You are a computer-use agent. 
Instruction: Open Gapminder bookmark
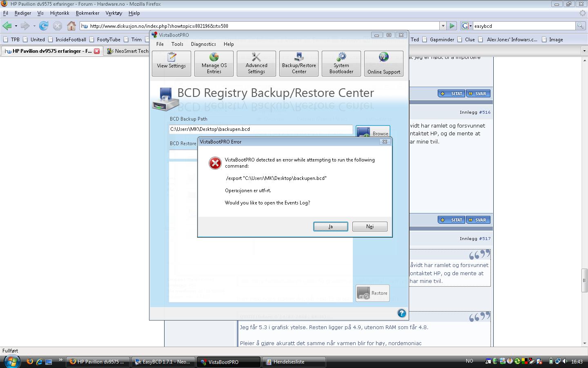click(438, 40)
